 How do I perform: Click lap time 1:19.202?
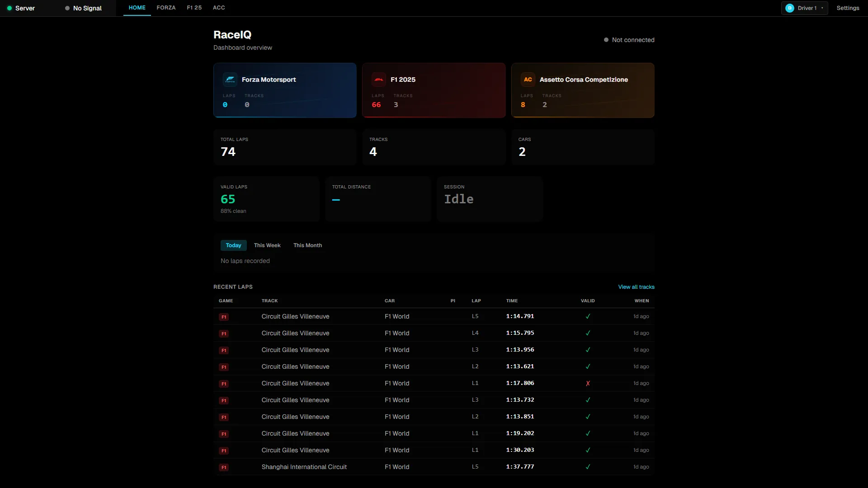point(520,433)
